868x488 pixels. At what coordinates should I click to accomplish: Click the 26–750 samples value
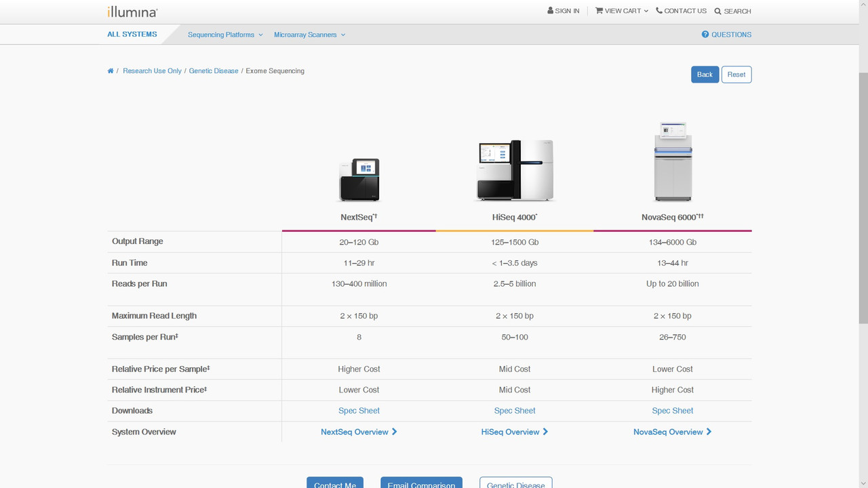pyautogui.click(x=673, y=337)
